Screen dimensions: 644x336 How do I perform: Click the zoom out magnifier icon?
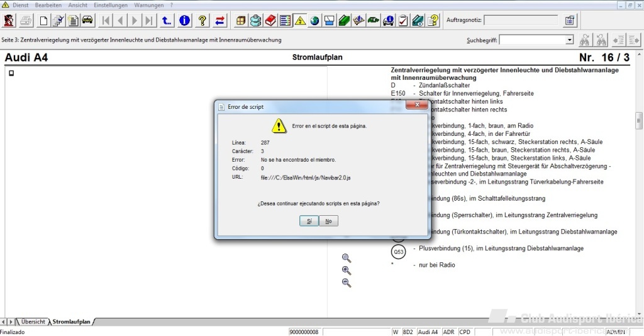click(x=347, y=283)
